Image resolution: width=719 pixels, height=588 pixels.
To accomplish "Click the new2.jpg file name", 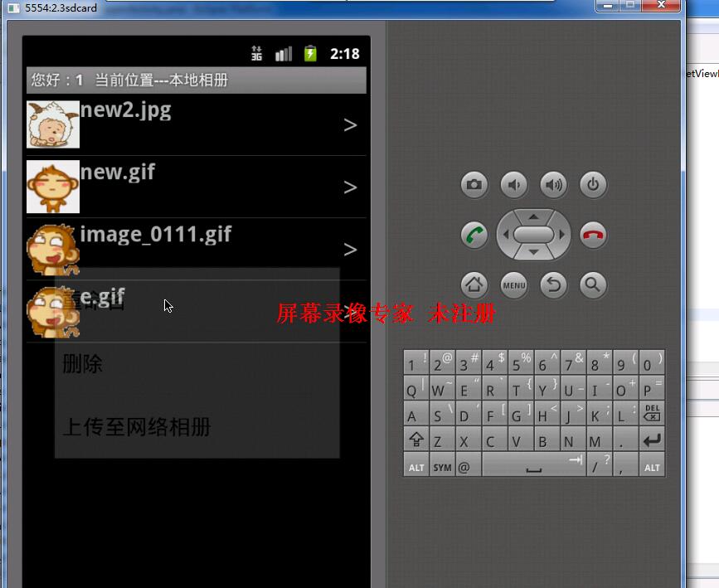I will [126, 111].
